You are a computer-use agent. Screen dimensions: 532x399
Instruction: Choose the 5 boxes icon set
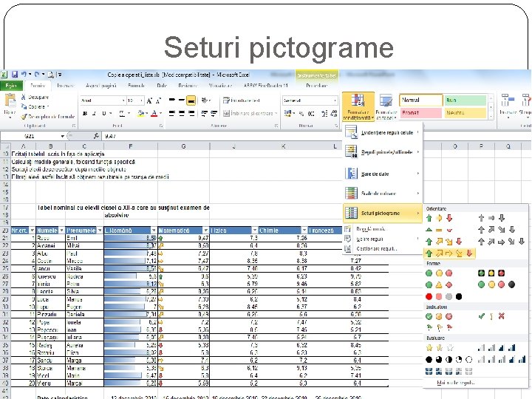click(449, 371)
